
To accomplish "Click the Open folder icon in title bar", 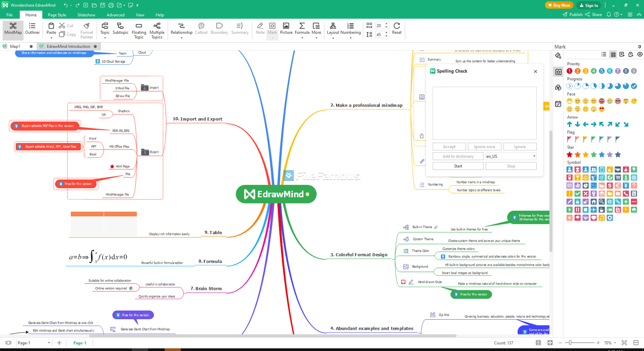I will coord(94,5).
